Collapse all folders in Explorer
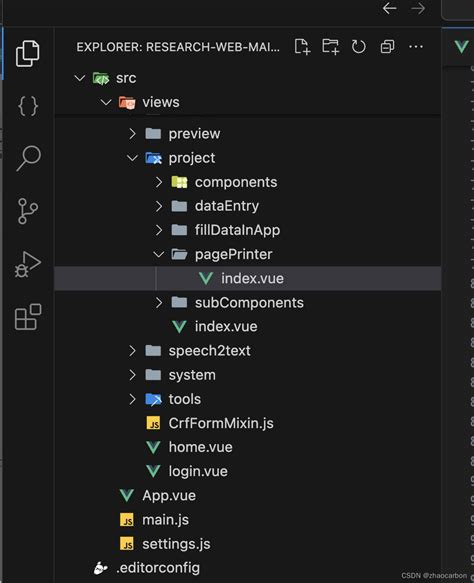474x583 pixels. coord(387,47)
